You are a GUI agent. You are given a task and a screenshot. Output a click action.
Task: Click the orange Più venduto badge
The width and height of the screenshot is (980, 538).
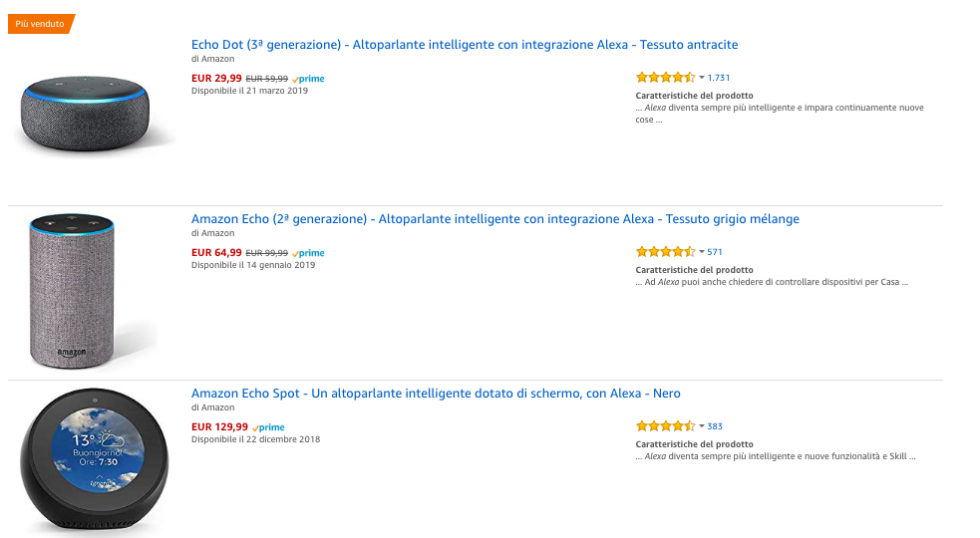point(40,24)
